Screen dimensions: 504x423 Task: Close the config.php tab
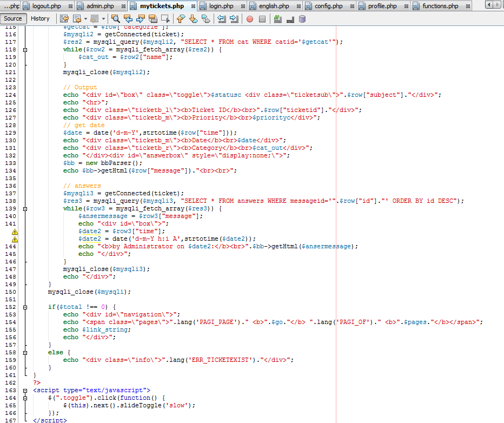click(352, 6)
